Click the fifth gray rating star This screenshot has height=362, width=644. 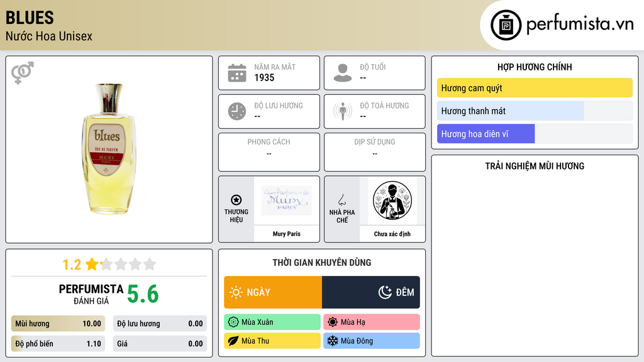[150, 264]
